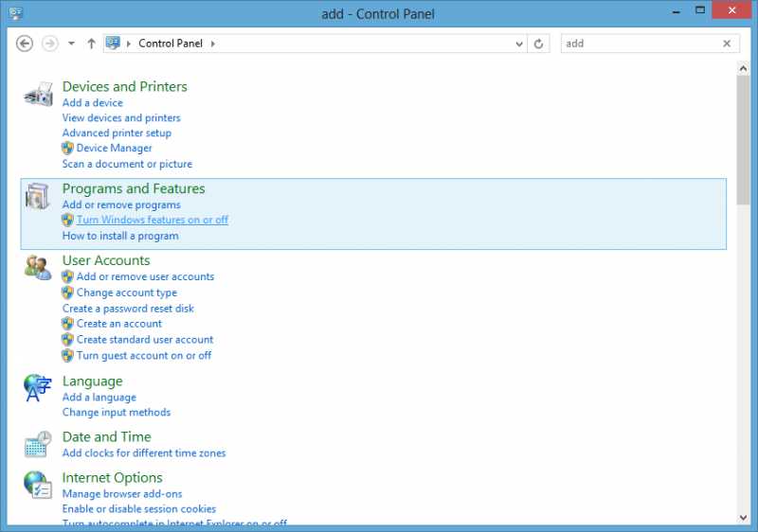The height and width of the screenshot is (532, 758).
Task: Open Add clocks for different time zones
Action: [x=144, y=453]
